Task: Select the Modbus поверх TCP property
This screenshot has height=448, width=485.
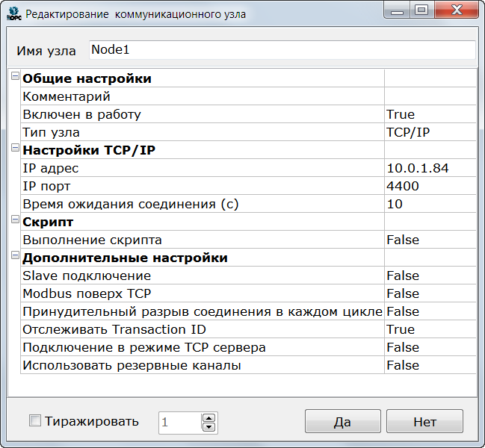Action: [203, 293]
